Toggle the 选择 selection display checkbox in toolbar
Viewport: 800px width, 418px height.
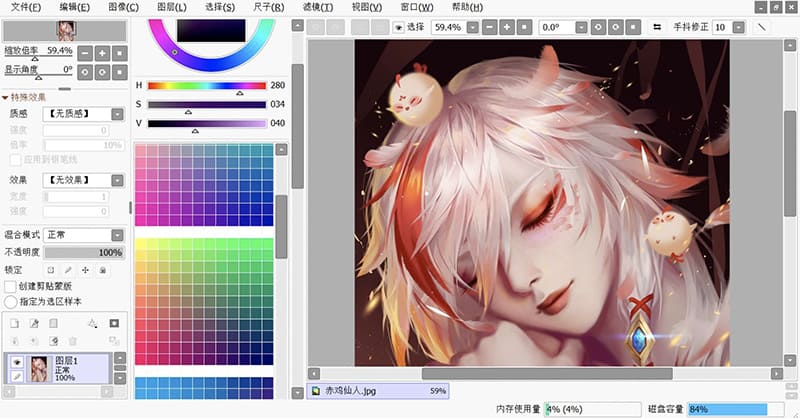click(398, 27)
